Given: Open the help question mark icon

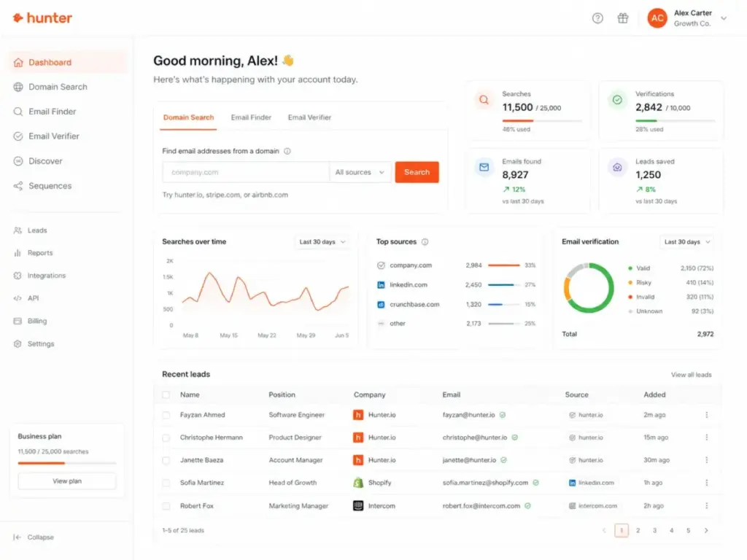Looking at the screenshot, I should [597, 18].
